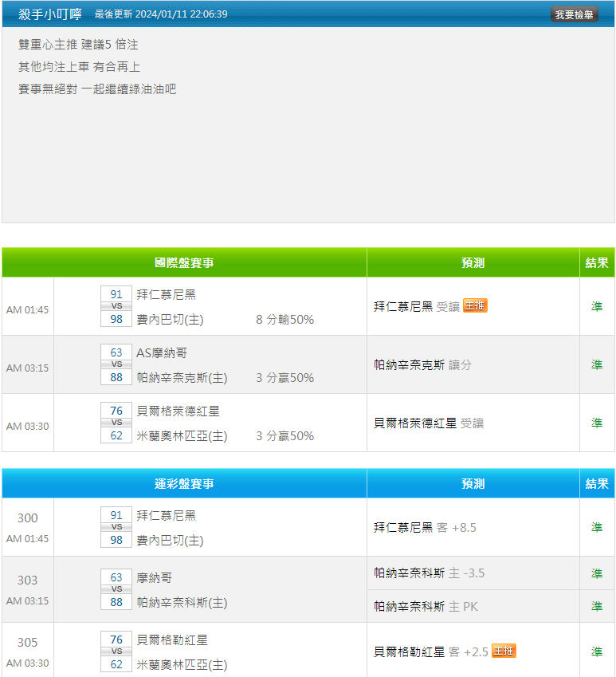Click the 準 result for 拜仁慕尼黑 客 +8.5
Screen dimensions: 616x677
pos(597,528)
